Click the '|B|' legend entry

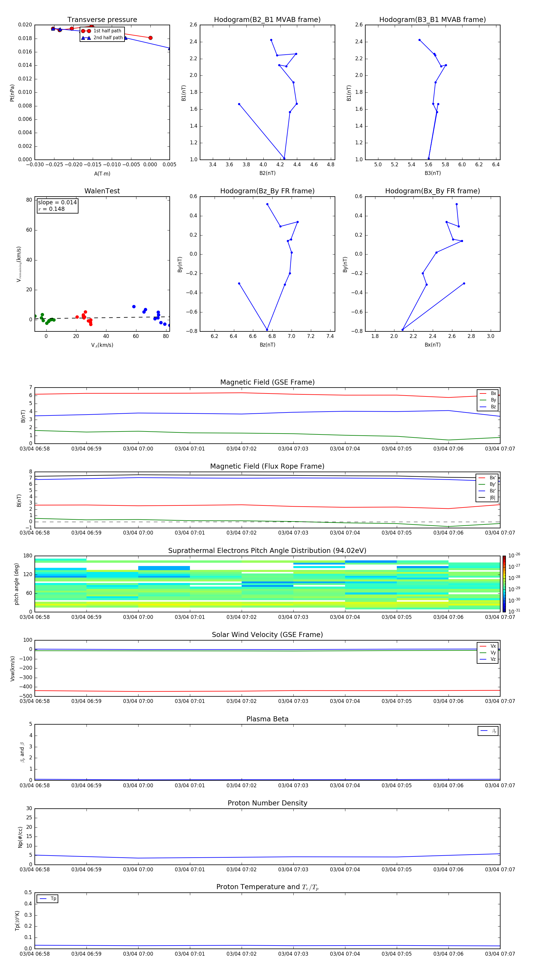[487, 498]
